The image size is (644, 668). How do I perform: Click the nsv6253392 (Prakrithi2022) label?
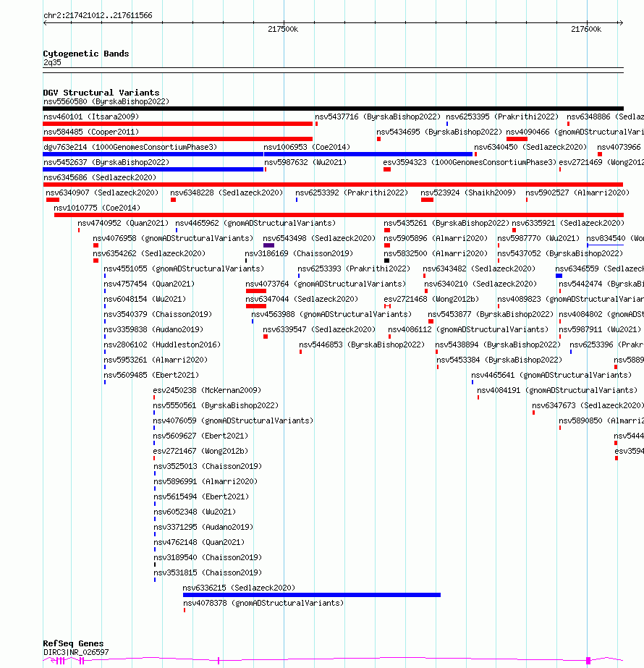(352, 193)
